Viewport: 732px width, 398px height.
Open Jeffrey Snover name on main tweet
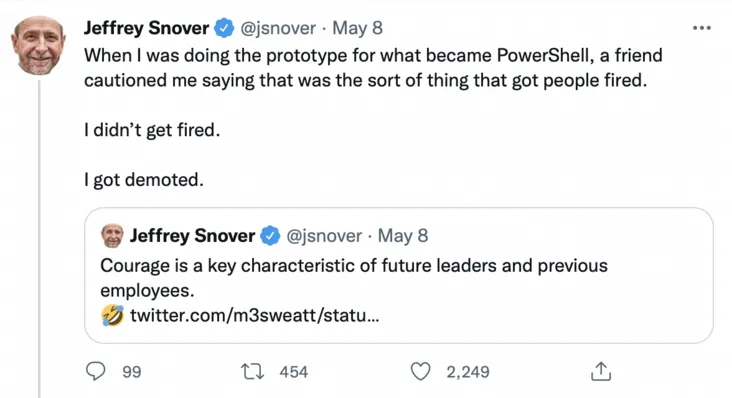pyautogui.click(x=146, y=28)
